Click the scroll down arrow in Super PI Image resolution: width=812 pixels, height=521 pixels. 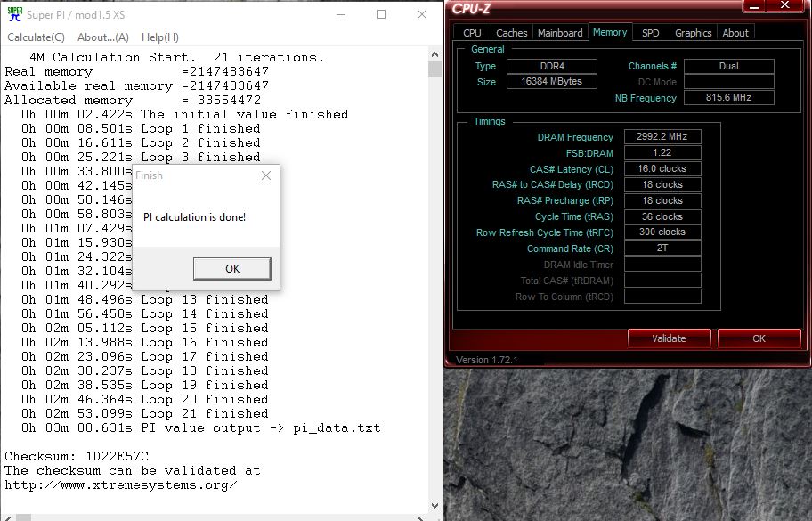[x=434, y=506]
